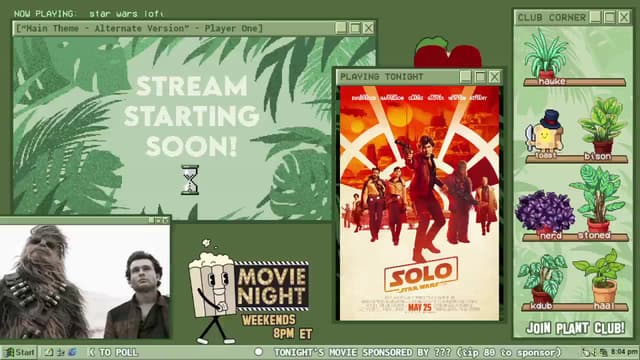Click the hawke plant in Club Corner

pos(546,54)
